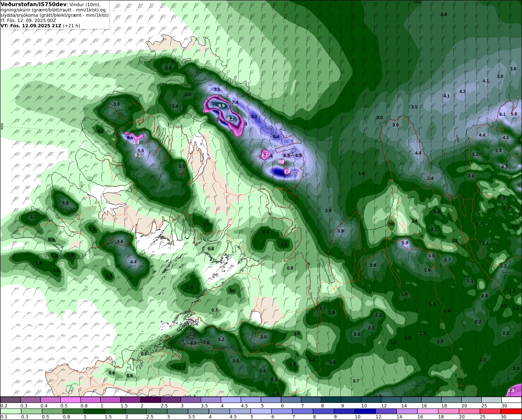
Task: Click the '0.2' label in the snow legend
Action: point(4,406)
